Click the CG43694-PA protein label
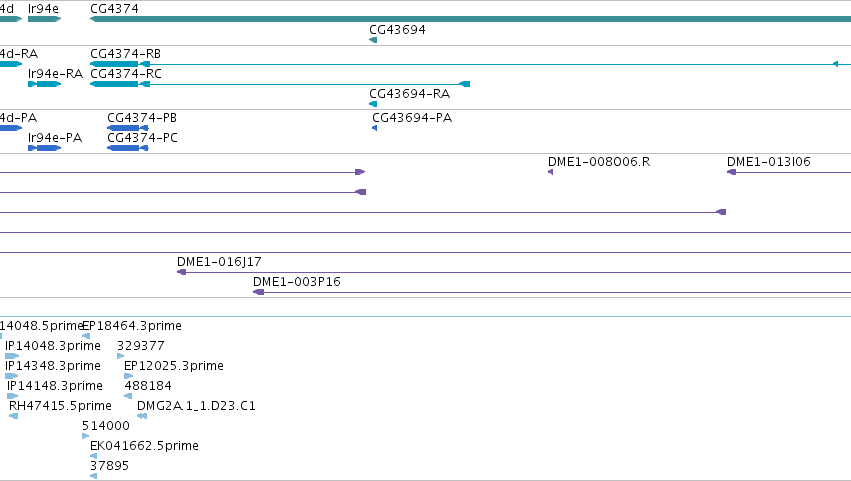 pos(412,118)
